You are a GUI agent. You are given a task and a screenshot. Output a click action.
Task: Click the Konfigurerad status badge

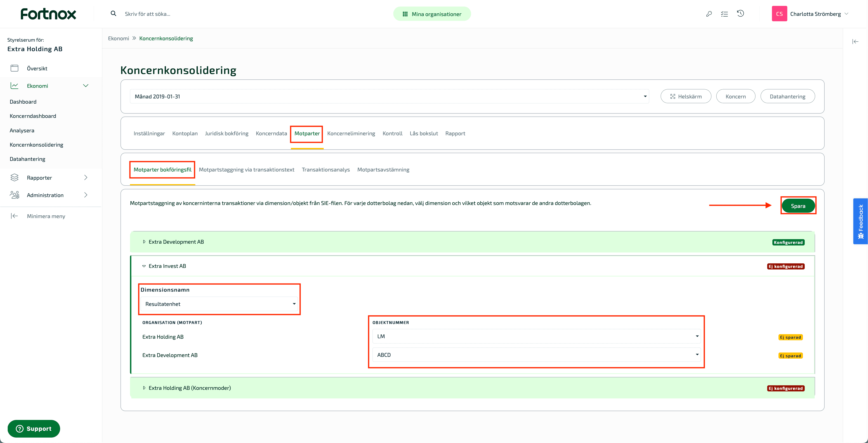pyautogui.click(x=788, y=242)
